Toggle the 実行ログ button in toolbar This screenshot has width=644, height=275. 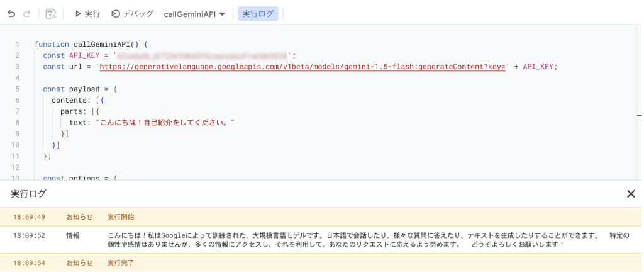258,13
